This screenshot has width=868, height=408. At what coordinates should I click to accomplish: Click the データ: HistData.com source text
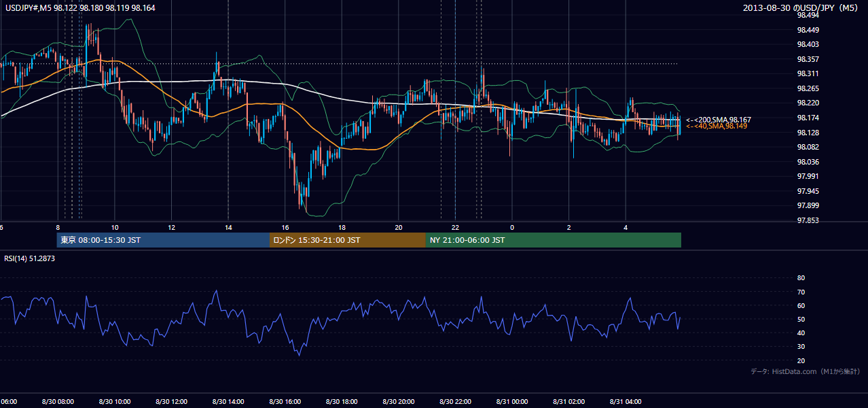(806, 372)
